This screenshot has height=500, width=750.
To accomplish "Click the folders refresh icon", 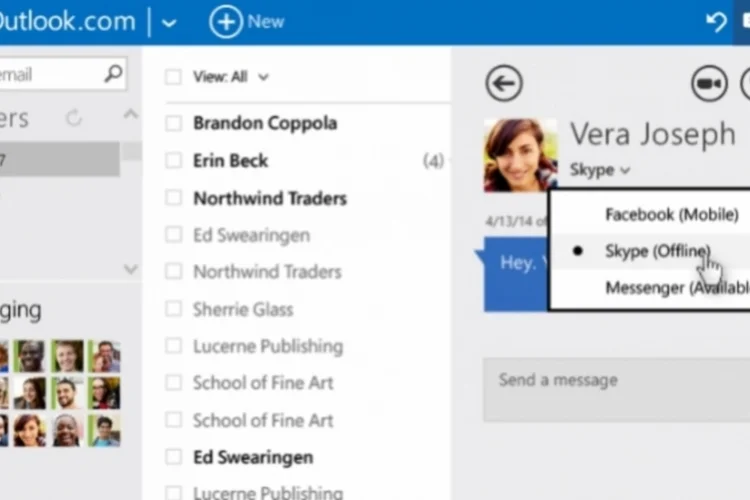I will click(x=74, y=118).
